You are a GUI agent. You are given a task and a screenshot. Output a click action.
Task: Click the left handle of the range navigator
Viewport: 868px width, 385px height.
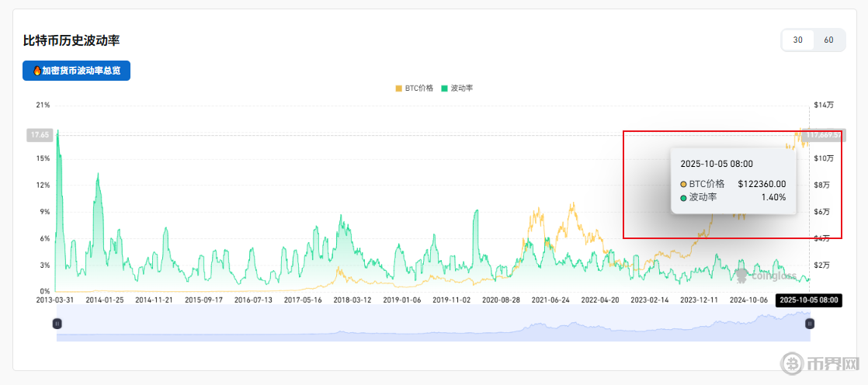pos(57,323)
